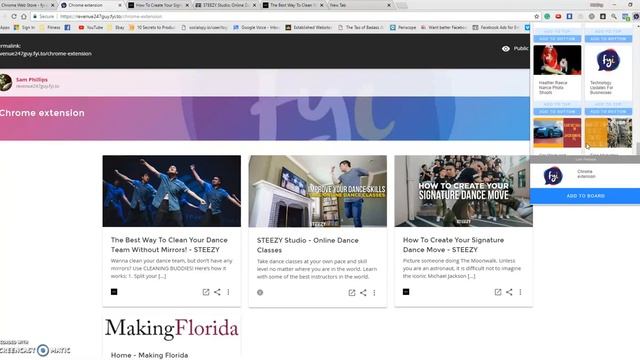Click ADD TO BOARD button

585,196
